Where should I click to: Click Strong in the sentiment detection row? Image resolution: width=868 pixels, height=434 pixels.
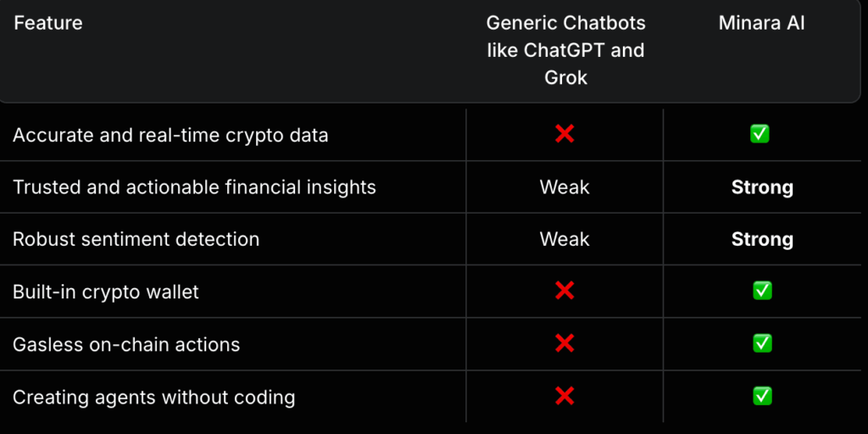coord(762,239)
